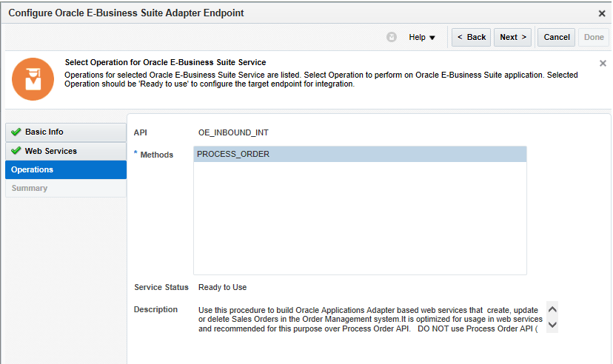Image resolution: width=613 pixels, height=364 pixels.
Task: Click the Done button
Action: pyautogui.click(x=594, y=37)
